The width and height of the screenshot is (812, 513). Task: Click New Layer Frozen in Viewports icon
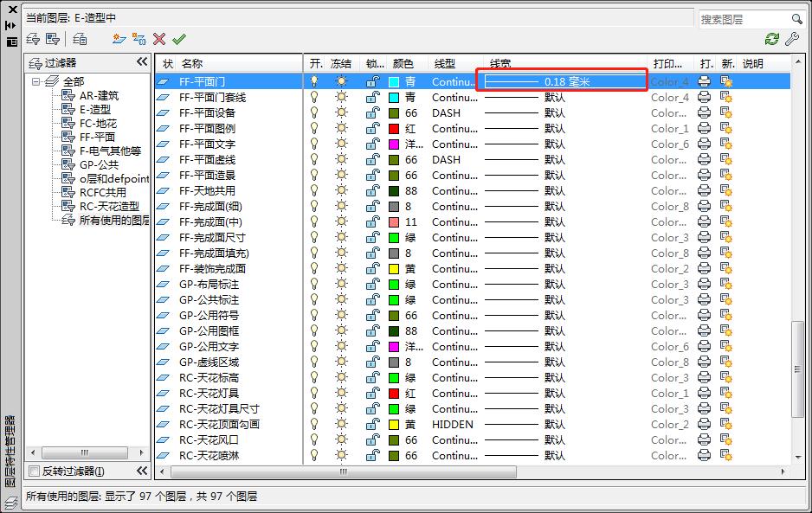click(139, 39)
